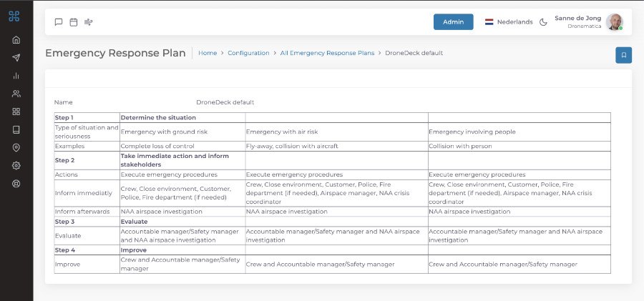Open the Nederlands language dropdown
The width and height of the screenshot is (644, 301).
tap(509, 22)
